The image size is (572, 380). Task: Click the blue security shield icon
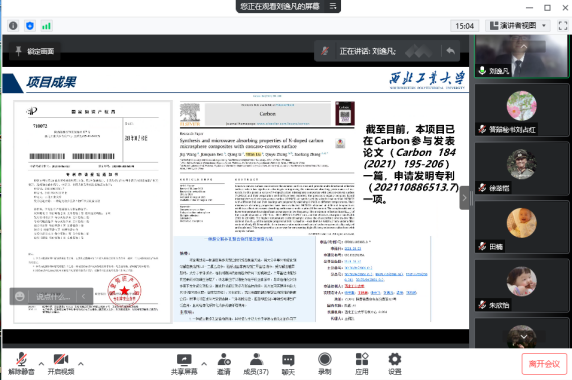point(30,26)
